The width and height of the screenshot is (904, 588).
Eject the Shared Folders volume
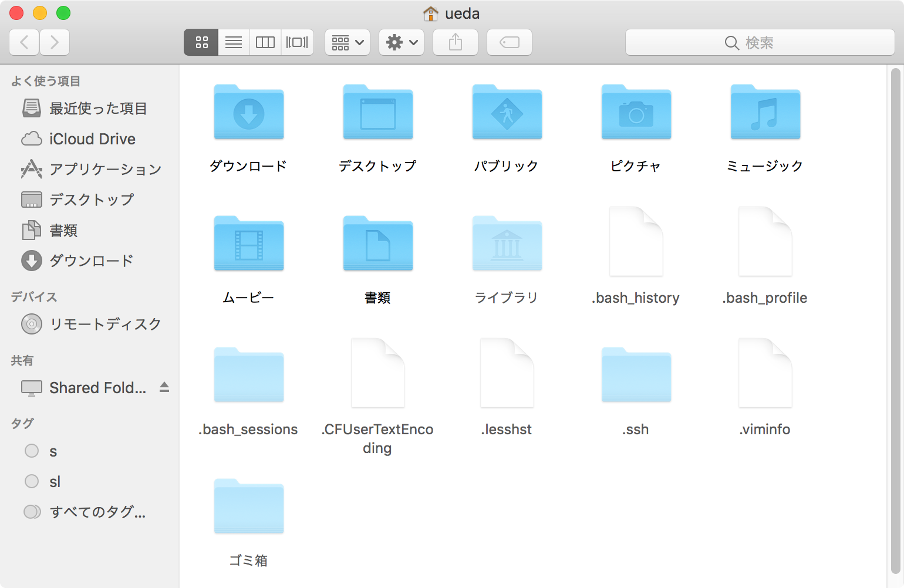(x=164, y=387)
